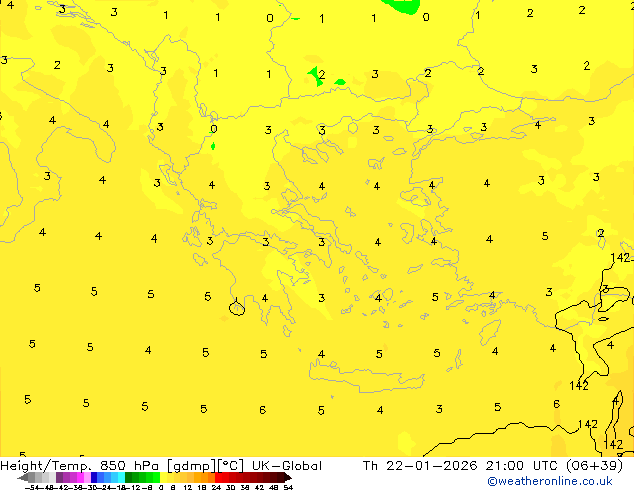Pick the bright red legend swatch

click(x=218, y=477)
